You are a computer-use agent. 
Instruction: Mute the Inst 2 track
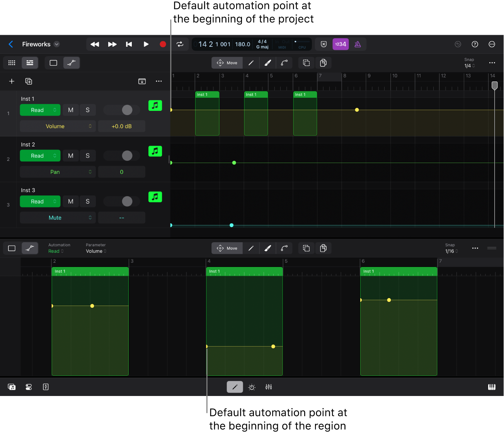[71, 156]
